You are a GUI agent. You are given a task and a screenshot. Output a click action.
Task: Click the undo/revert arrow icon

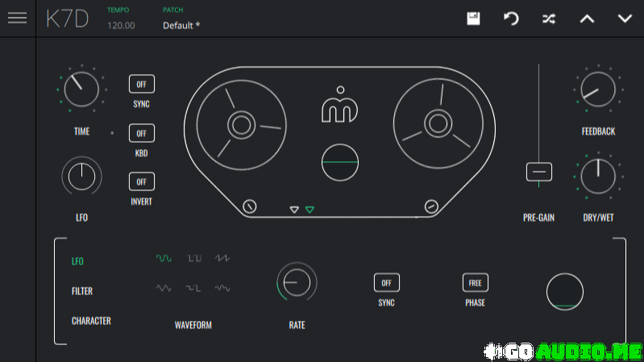pos(511,19)
